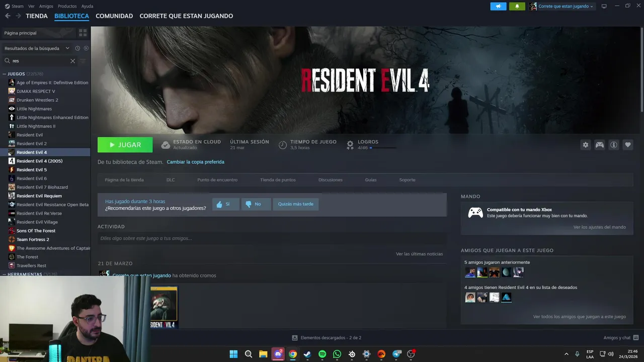Open Discord from the taskbar
Screen dimensions: 644x362
pyautogui.click(x=278, y=354)
